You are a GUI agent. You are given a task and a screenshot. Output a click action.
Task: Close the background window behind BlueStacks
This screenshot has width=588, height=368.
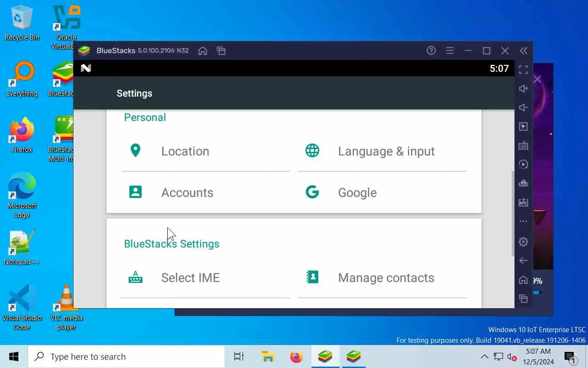(537, 79)
